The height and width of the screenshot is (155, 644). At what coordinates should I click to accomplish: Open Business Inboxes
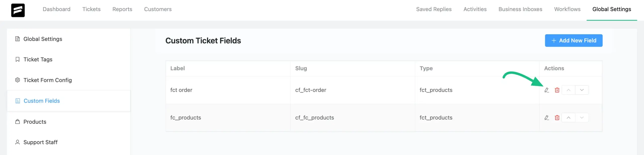coord(520,9)
